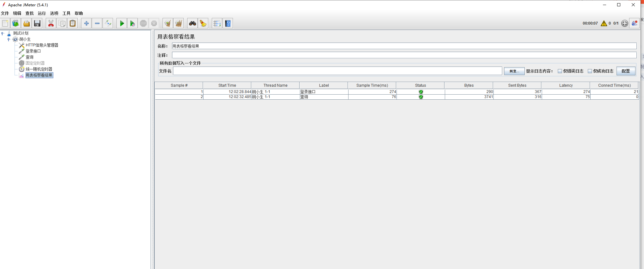644x269 pixels.
Task: Click the 浏览 browse button
Action: pos(514,71)
